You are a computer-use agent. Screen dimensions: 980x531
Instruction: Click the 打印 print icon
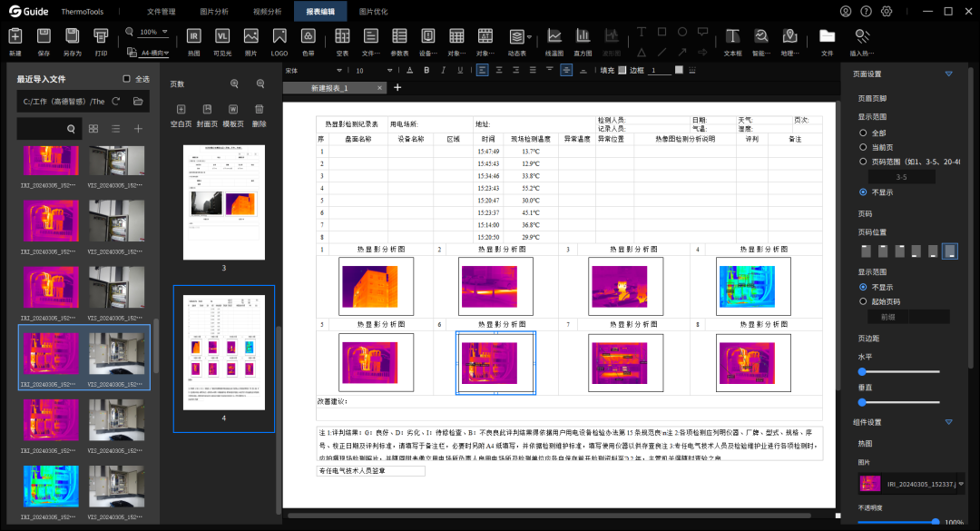click(x=101, y=36)
